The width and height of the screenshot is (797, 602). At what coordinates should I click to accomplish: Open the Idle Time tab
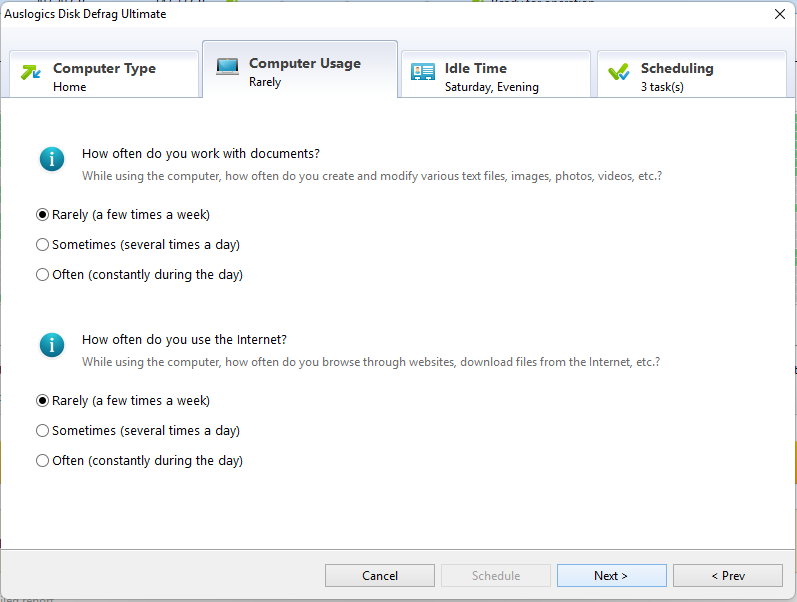[x=495, y=75]
